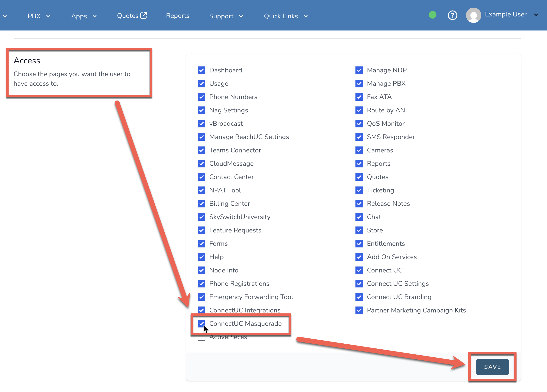Uncheck the Dashboard checkbox
547x392 pixels.
click(202, 70)
